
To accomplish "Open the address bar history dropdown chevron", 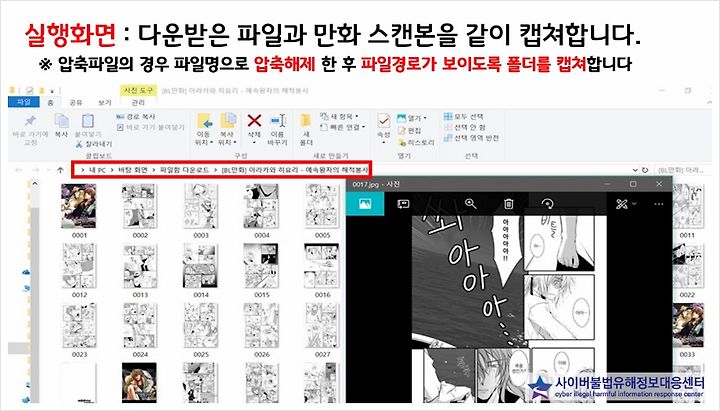I will [635, 170].
